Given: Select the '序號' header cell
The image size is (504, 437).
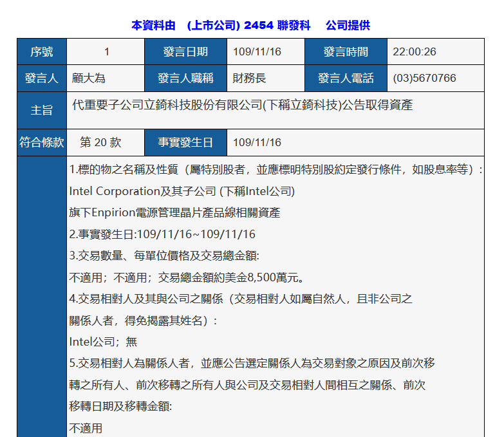Looking at the screenshot, I should (42, 51).
